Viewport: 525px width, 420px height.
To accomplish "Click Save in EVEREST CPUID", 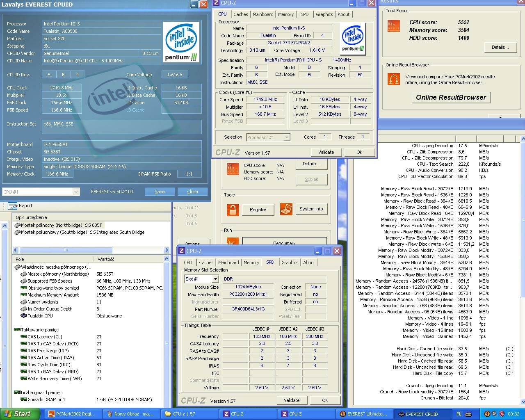I will click(x=160, y=192).
